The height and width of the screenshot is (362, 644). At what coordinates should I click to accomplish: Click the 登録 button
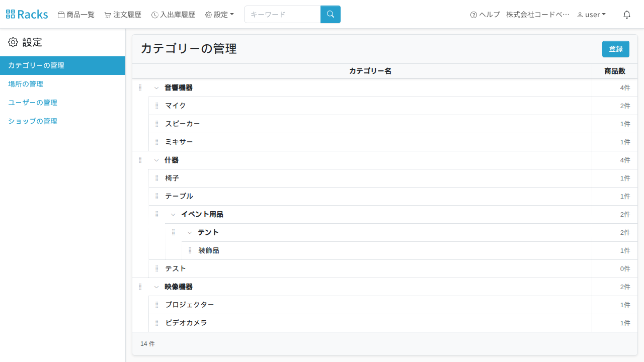pos(616,49)
